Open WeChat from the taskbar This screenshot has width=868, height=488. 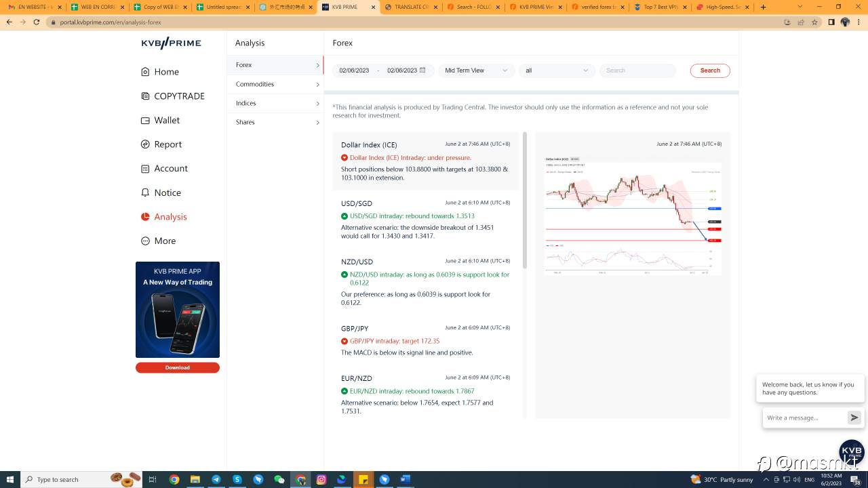[x=279, y=479]
